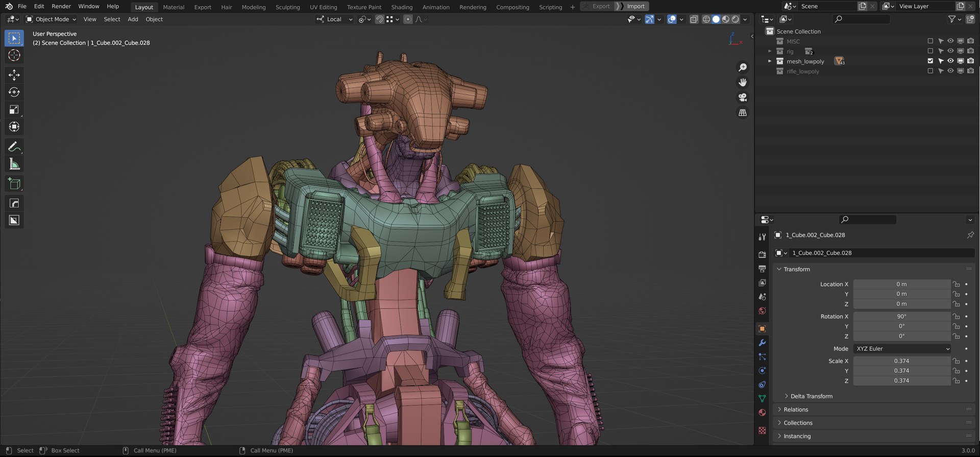Select the Scale tool
The image size is (980, 457).
pos(14,109)
